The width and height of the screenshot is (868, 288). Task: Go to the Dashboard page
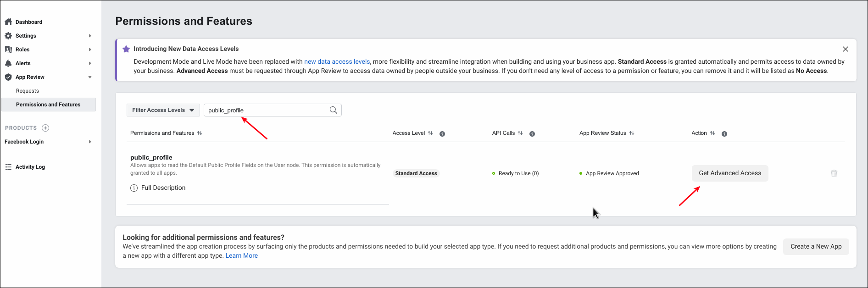point(28,22)
